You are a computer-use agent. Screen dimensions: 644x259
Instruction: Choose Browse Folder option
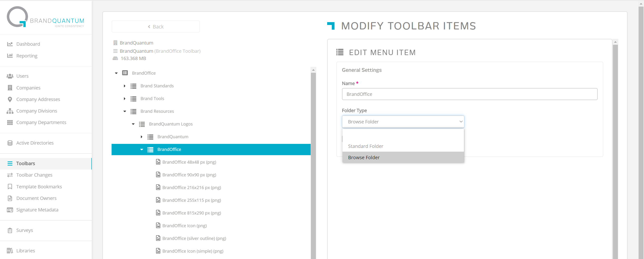(403, 158)
